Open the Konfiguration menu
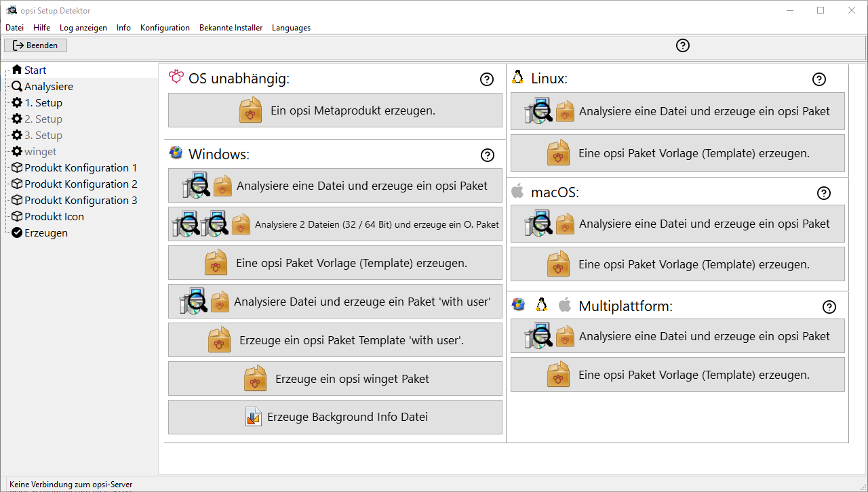The height and width of the screenshot is (492, 868). coord(165,28)
